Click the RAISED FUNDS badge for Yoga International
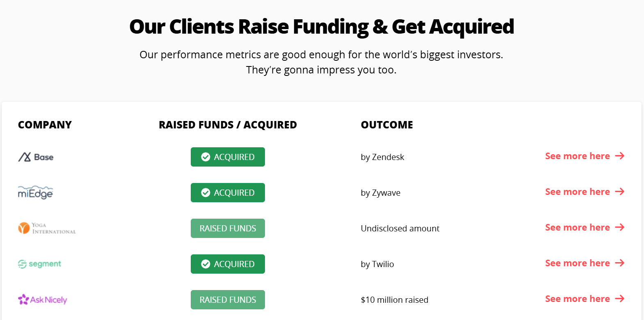 (228, 228)
